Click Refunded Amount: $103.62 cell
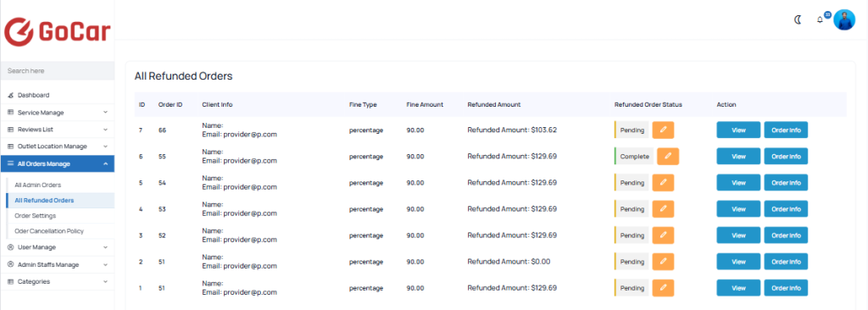Viewport: 868px width, 310px height. [x=512, y=130]
